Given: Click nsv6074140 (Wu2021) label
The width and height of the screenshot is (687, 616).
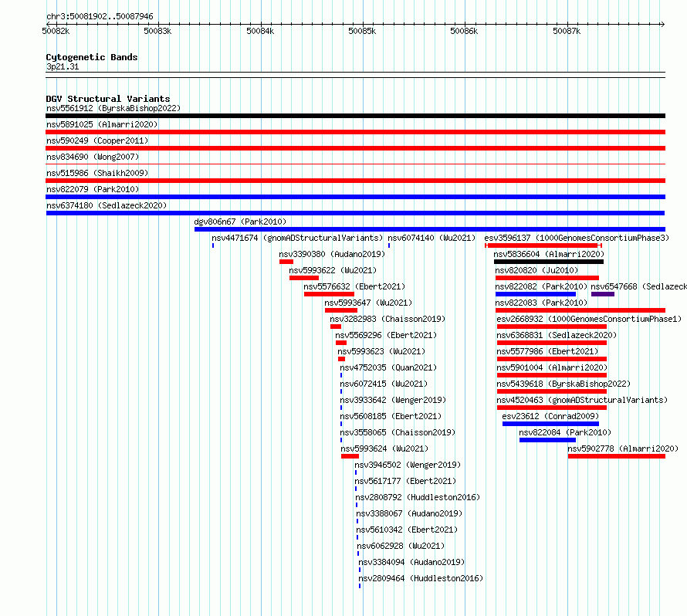Looking at the screenshot, I should (x=431, y=238).
